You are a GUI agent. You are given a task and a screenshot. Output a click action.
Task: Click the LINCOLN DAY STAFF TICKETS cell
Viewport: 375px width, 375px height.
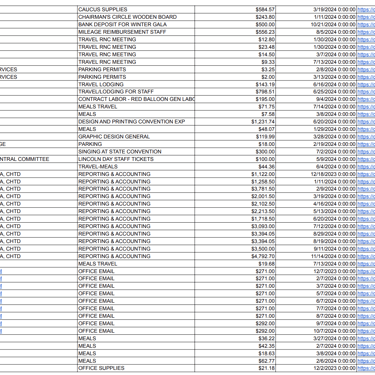(136, 159)
